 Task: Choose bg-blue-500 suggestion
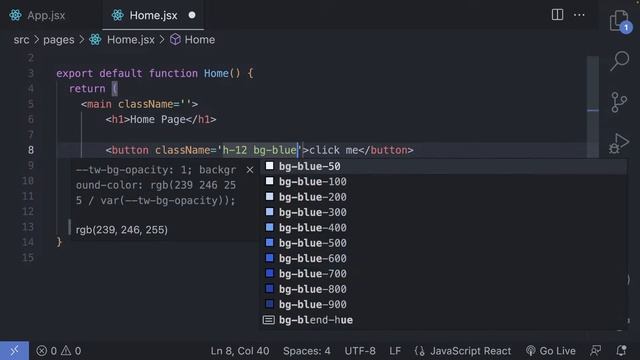pyautogui.click(x=443, y=243)
